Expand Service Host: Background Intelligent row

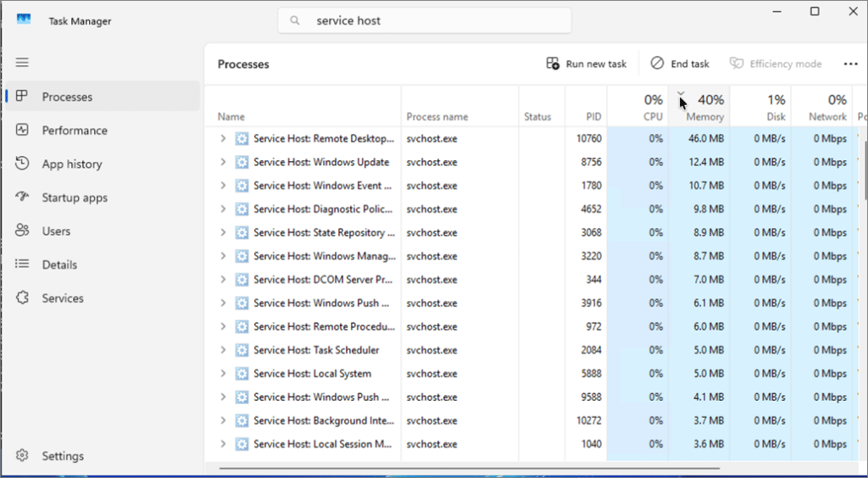coord(223,420)
